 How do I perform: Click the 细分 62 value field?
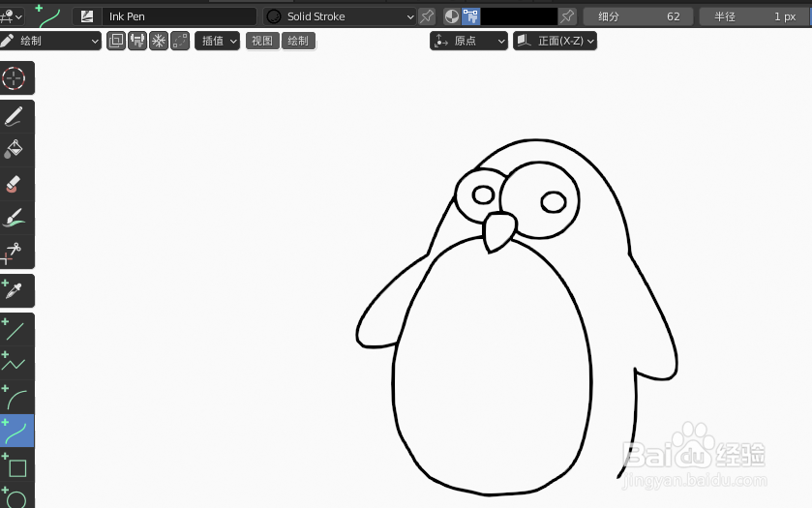point(639,16)
